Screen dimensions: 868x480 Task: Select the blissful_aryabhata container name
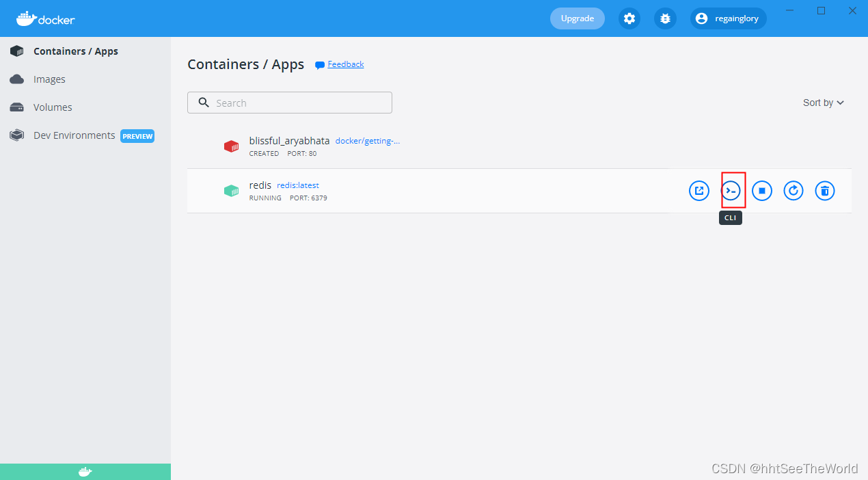click(290, 141)
